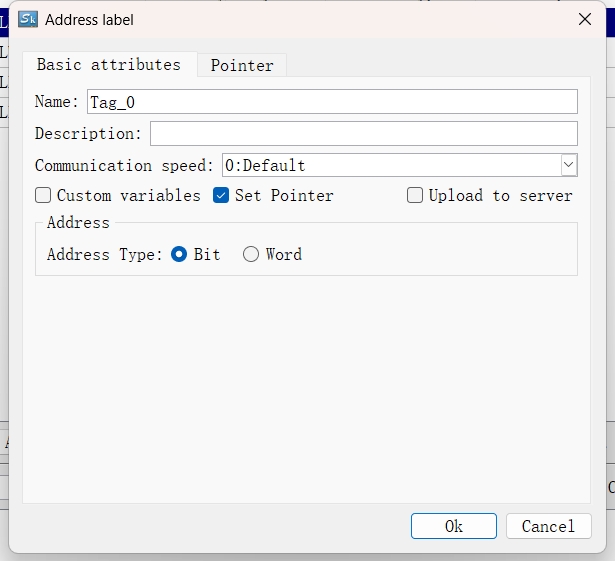This screenshot has width=615, height=561.
Task: Focus the empty Description text box
Action: click(363, 134)
